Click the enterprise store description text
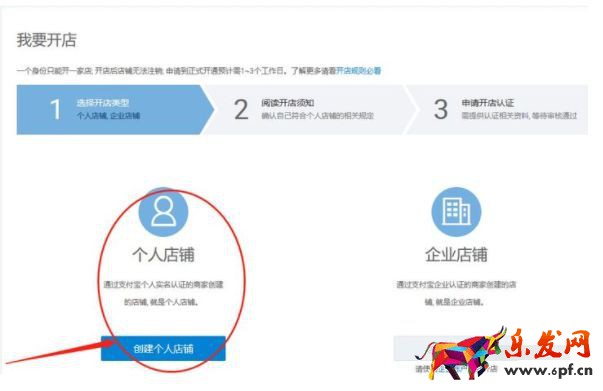This screenshot has height=391, width=603. point(456,293)
